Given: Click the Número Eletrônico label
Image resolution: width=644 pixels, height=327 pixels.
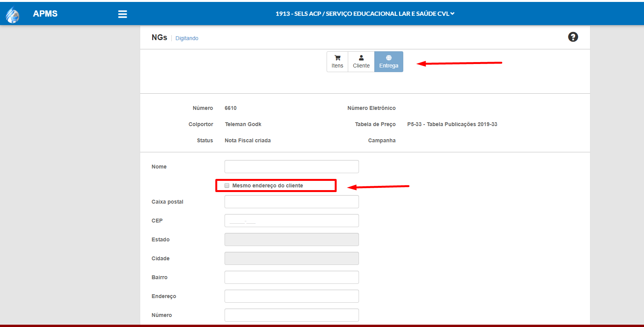Looking at the screenshot, I should coord(371,108).
